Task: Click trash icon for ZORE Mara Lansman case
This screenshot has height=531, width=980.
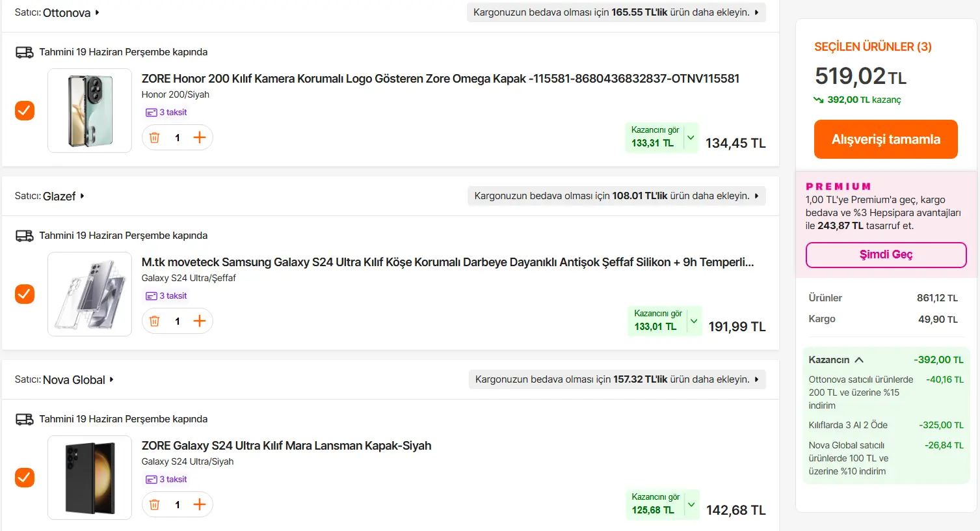Action: 155,504
